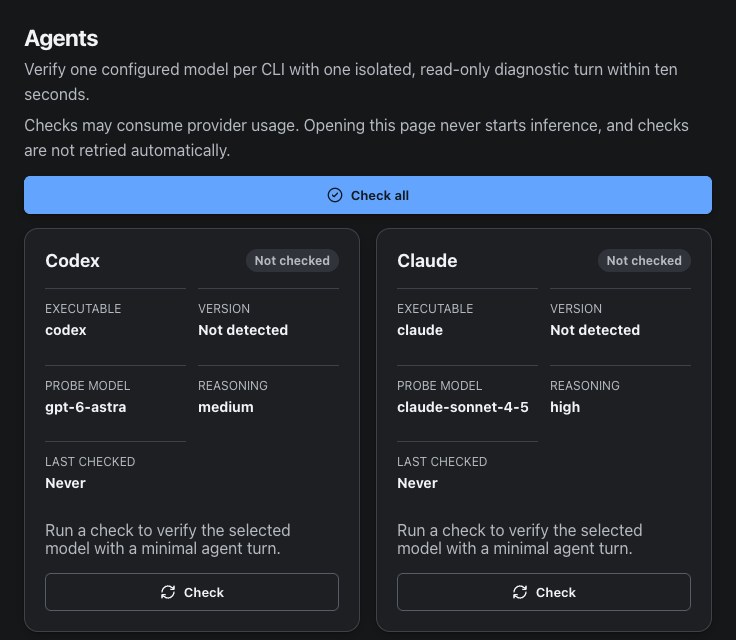Click the Claude PROBE MODEL label

click(x=439, y=386)
